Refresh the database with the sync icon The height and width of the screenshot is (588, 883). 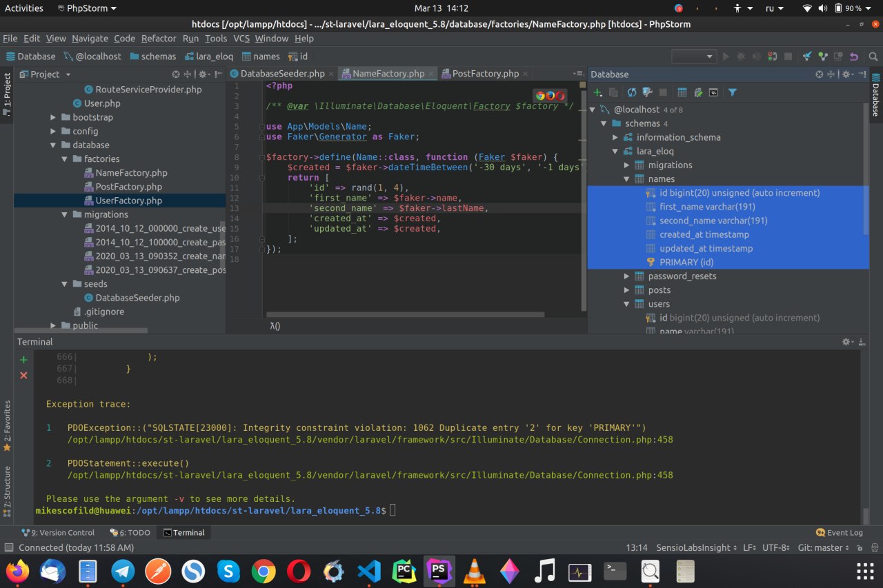(632, 92)
